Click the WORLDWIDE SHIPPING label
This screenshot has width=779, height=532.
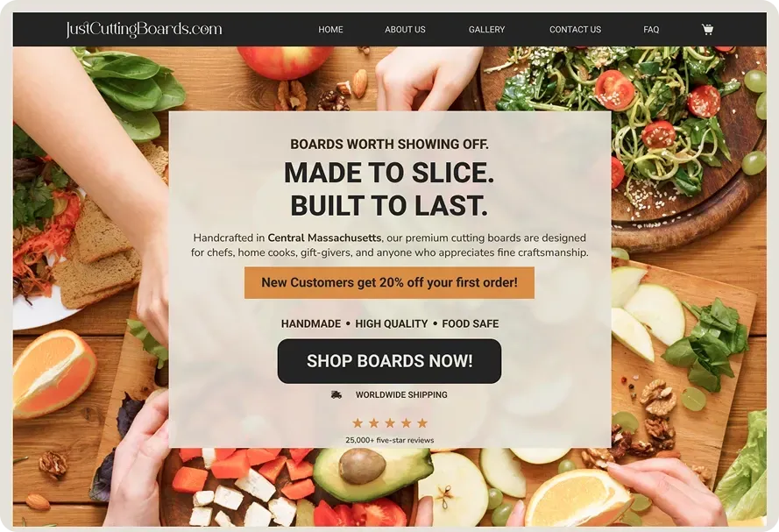401,395
